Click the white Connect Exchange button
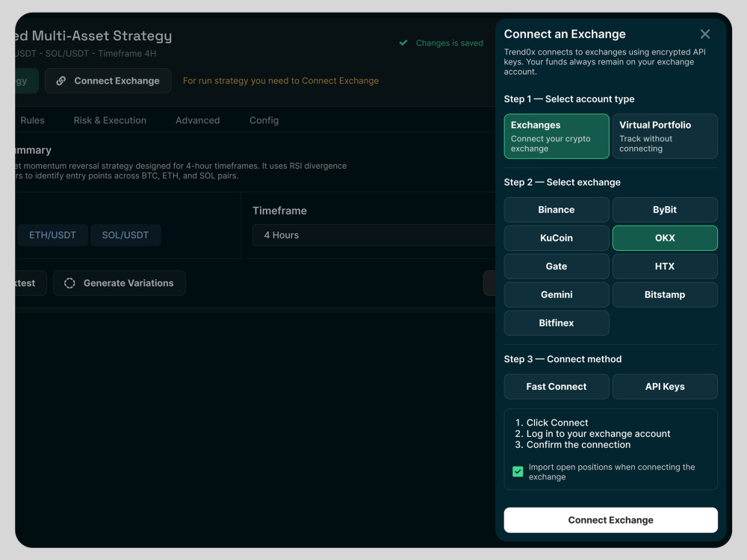The height and width of the screenshot is (560, 747). click(x=611, y=520)
